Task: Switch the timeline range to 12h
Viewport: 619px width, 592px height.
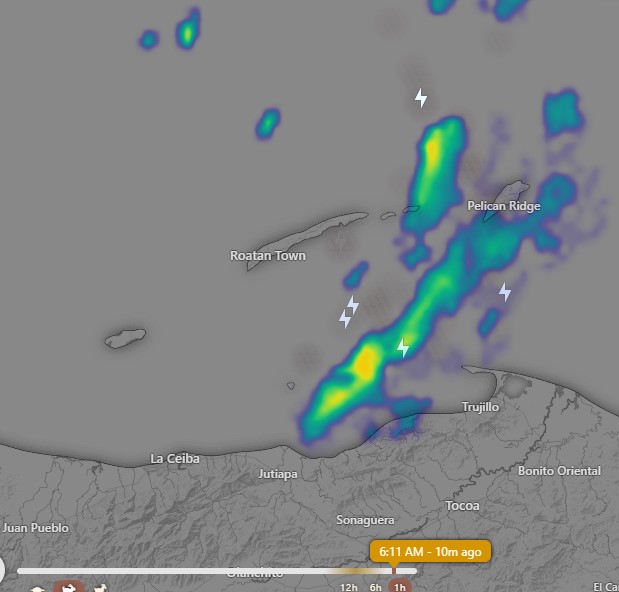Action: [x=349, y=587]
